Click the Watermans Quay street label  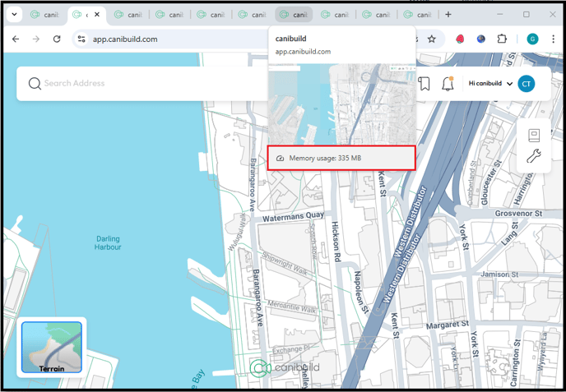point(293,217)
